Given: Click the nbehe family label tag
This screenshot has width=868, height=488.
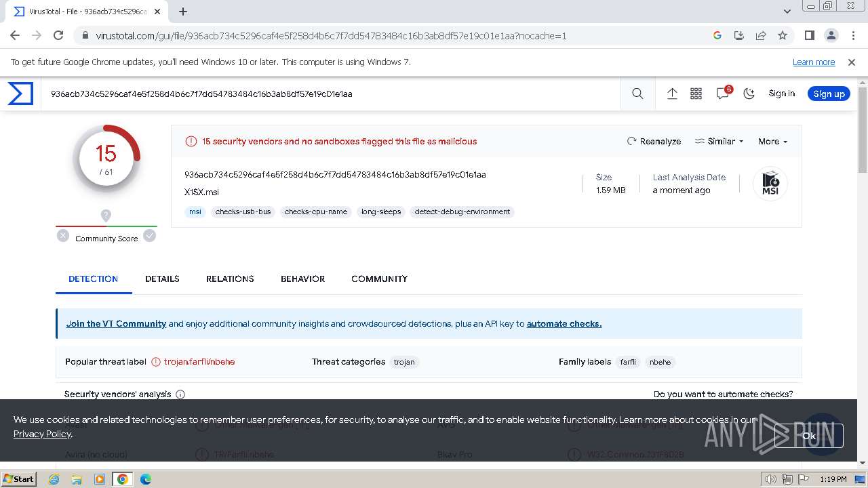Looking at the screenshot, I should click(660, 362).
